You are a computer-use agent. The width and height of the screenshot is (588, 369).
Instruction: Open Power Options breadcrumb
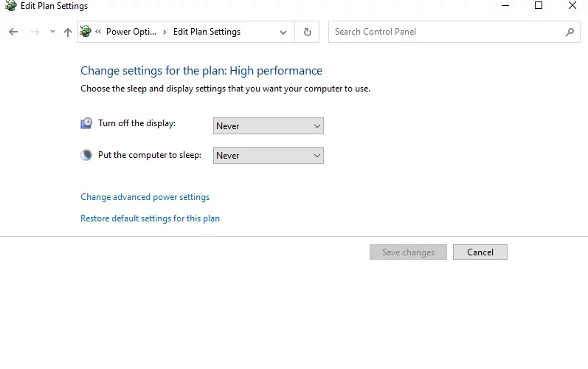point(131,32)
